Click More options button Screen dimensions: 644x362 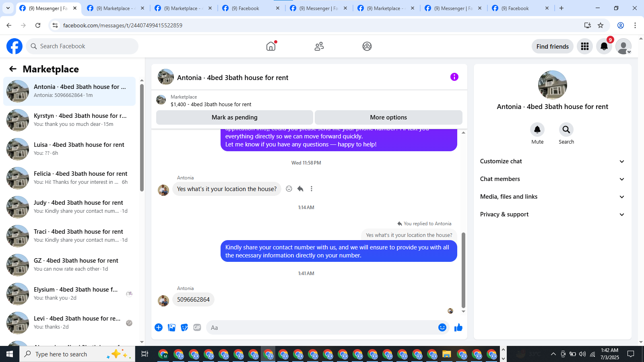click(x=388, y=117)
